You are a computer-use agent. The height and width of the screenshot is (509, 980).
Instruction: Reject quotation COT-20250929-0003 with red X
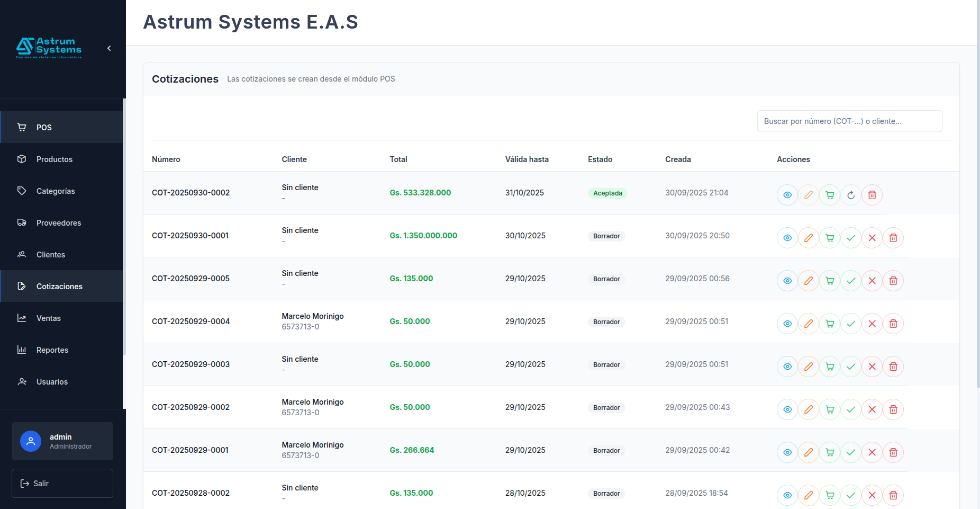point(872,367)
